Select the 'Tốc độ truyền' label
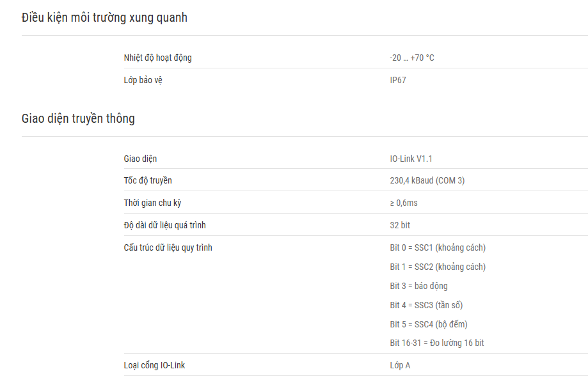This screenshot has width=588, height=376. 148,181
